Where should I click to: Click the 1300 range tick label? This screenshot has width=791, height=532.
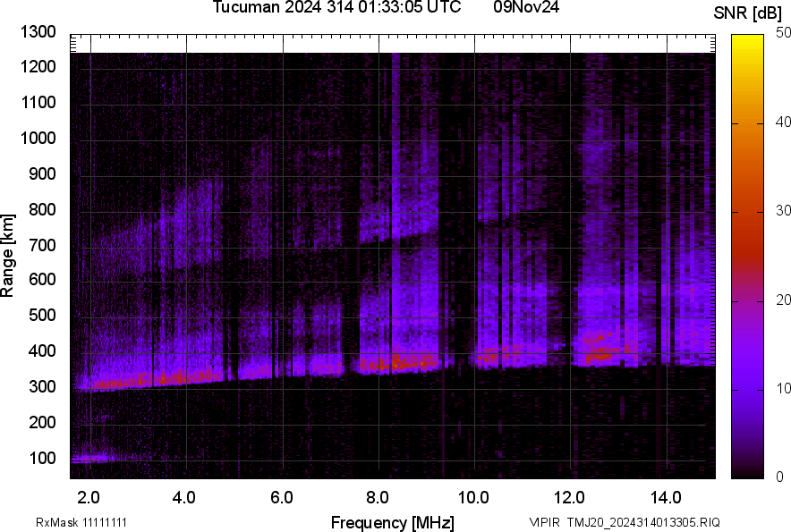[x=38, y=32]
